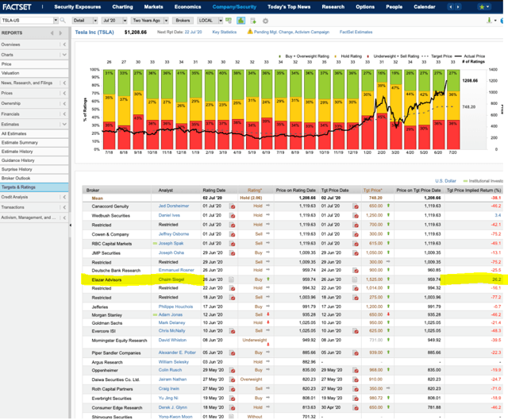Viewport: 508px width, 420px height.
Task: Open Elazar Advisors target price date document icon
Action: [355, 279]
